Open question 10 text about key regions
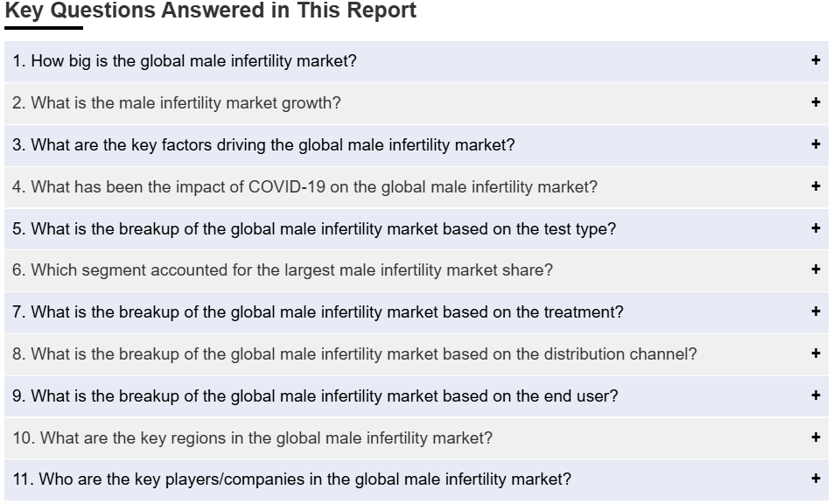833x504 pixels. (x=252, y=438)
